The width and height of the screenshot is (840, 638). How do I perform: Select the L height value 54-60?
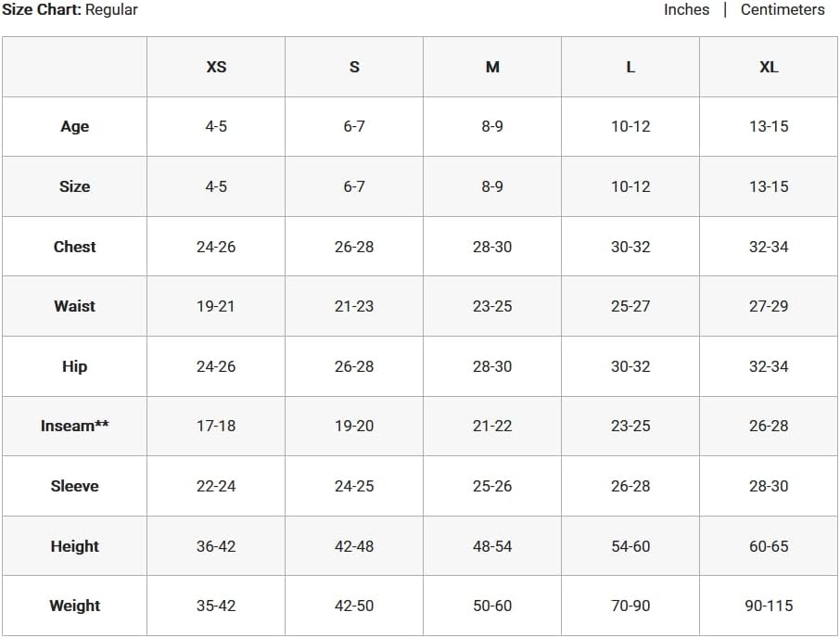(630, 546)
